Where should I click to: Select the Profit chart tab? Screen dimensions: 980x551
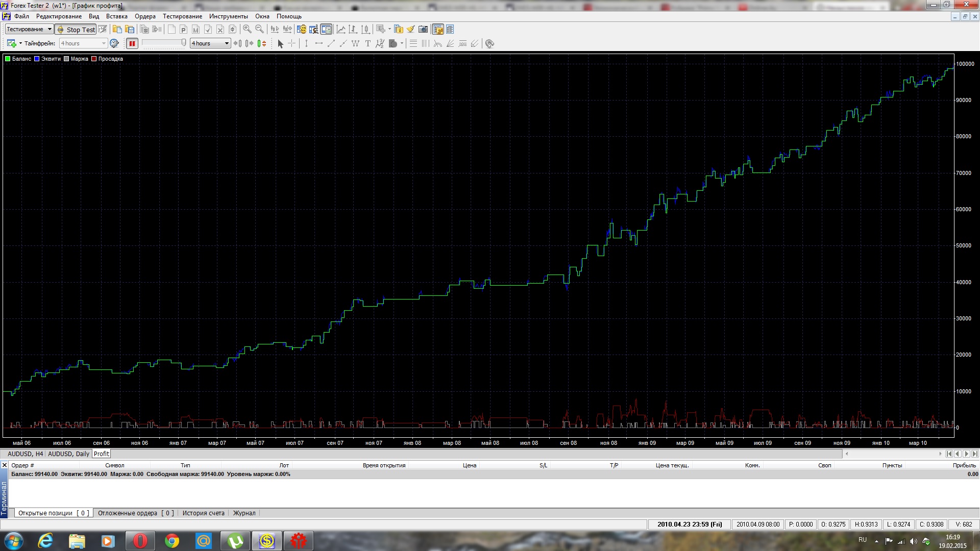(x=101, y=454)
